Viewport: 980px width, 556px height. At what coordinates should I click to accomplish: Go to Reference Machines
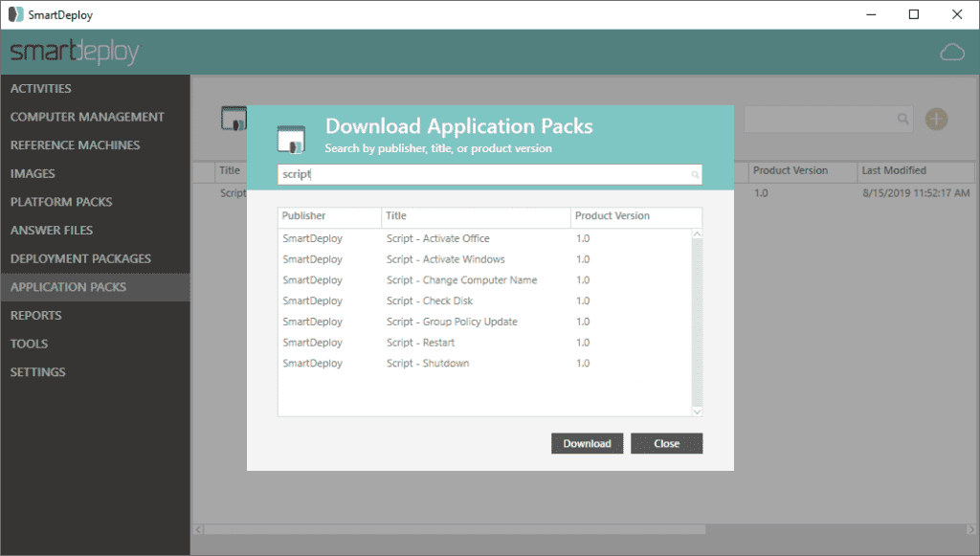75,145
